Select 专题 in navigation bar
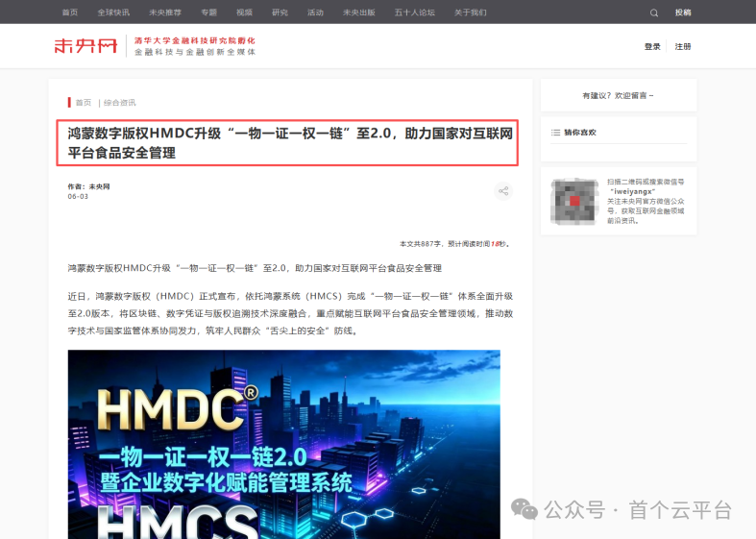 click(x=208, y=12)
